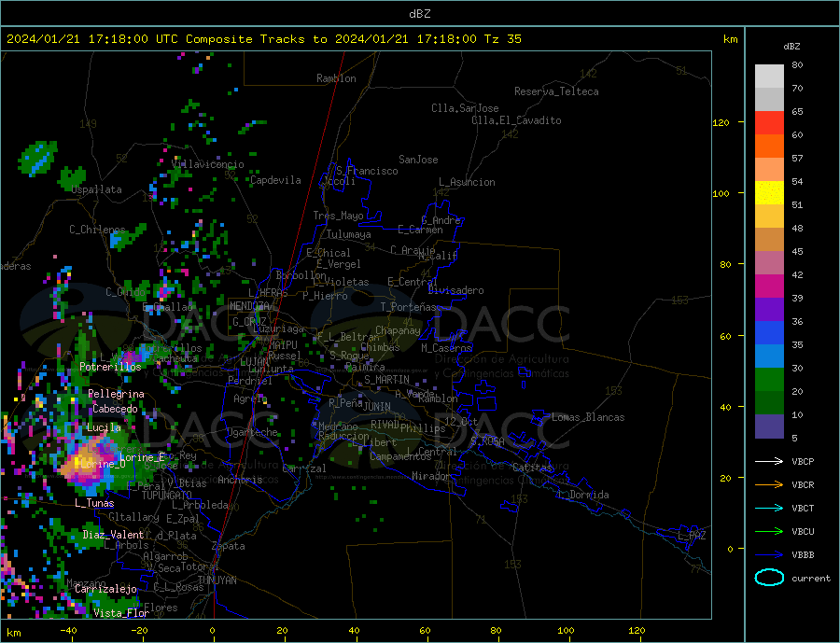Viewport: 840px width, 643px height.
Task: Click the L_Dormida label
Action: 585,495
